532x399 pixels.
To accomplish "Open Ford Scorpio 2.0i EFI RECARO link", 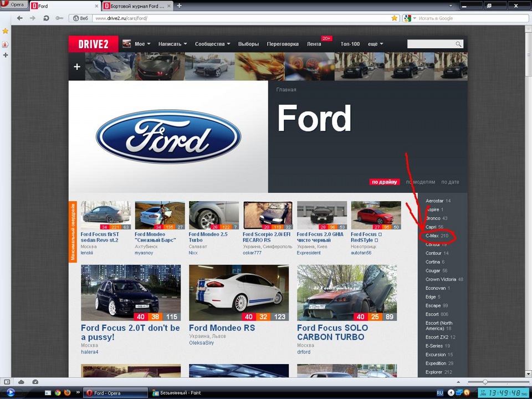I will (x=267, y=237).
